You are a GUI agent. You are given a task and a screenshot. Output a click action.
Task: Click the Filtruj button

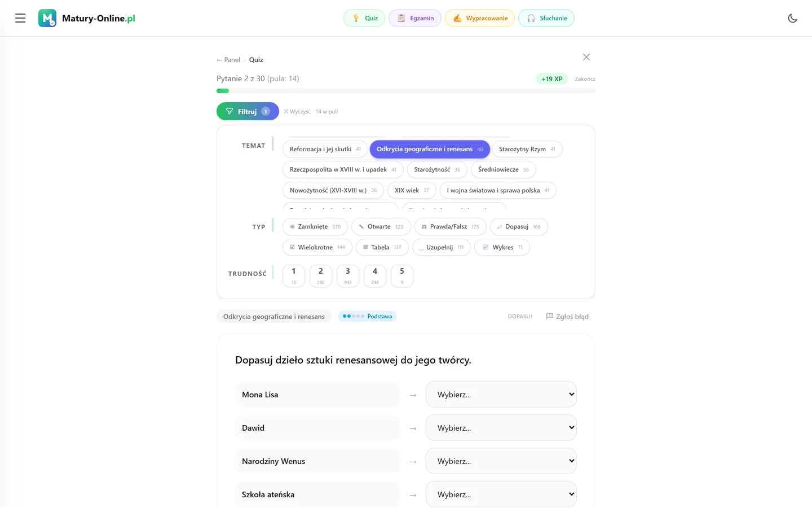[x=248, y=111]
